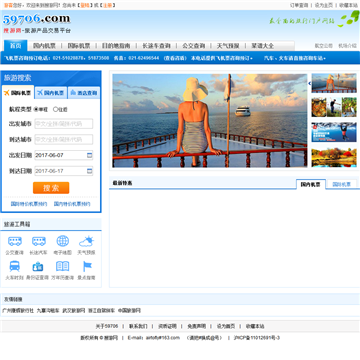Open the 万年历查询 calendar book icon

(x=62, y=266)
